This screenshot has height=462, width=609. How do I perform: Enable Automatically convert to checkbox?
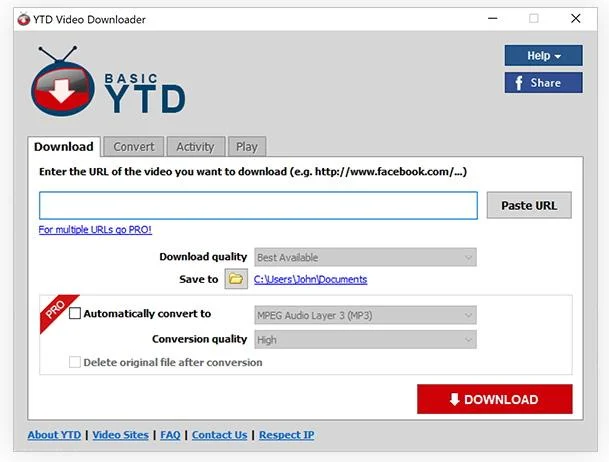pos(75,313)
